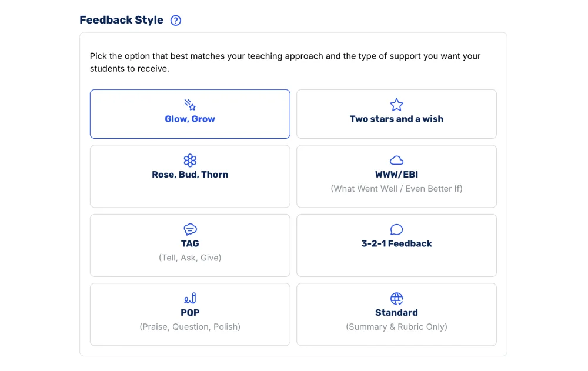Click the speech bubble icon with lines above TAG
The width and height of the screenshot is (588, 371).
pyautogui.click(x=190, y=229)
